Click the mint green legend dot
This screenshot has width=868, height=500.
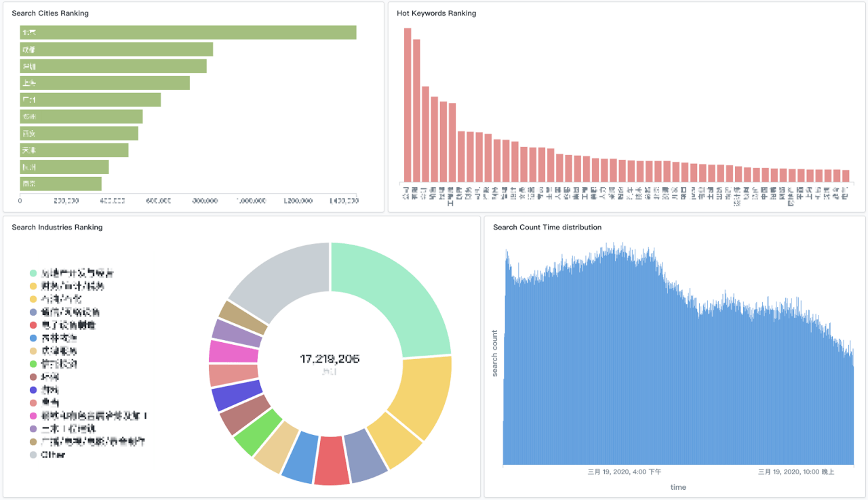point(33,273)
